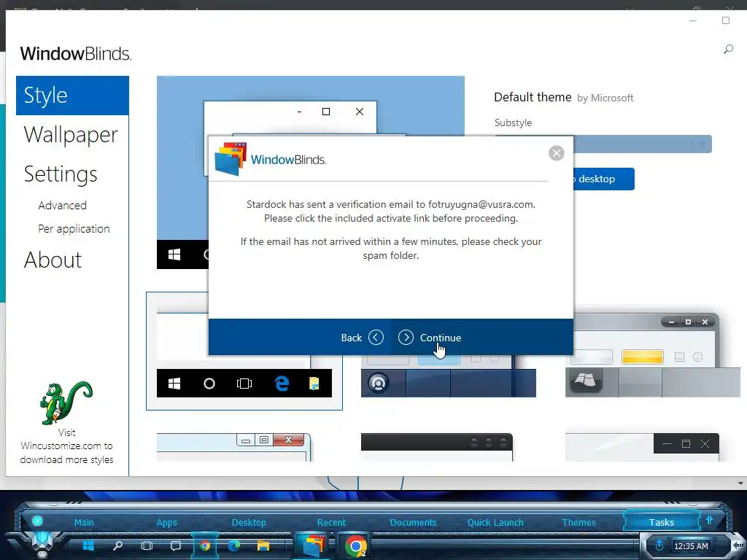Image resolution: width=747 pixels, height=560 pixels.
Task: Click the dock up-arrow pin icon
Action: [709, 521]
